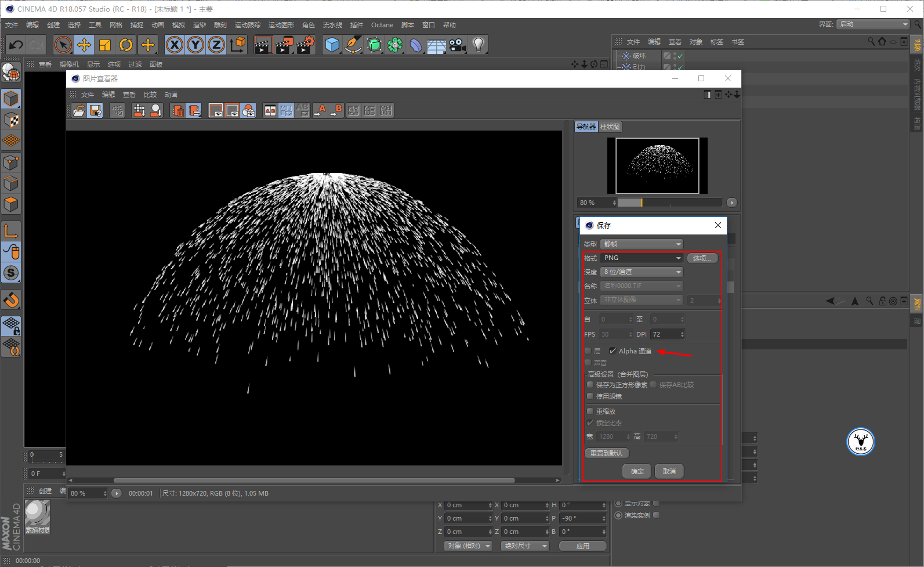The image size is (924, 567).
Task: Enable the 使用滤镜 checkbox
Action: pos(590,396)
